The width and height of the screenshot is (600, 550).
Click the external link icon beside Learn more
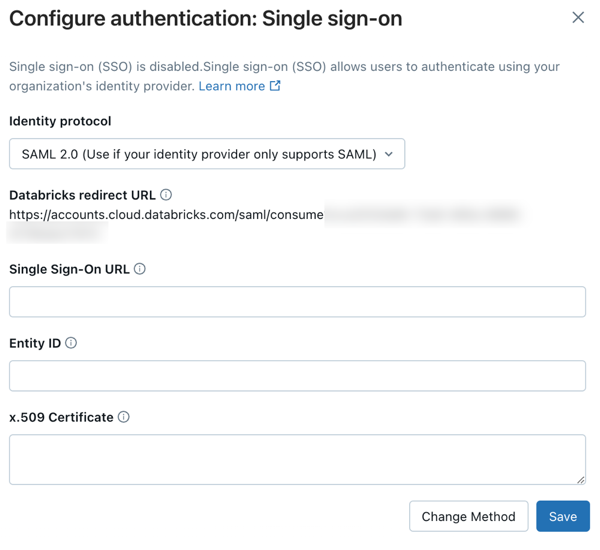click(x=275, y=86)
